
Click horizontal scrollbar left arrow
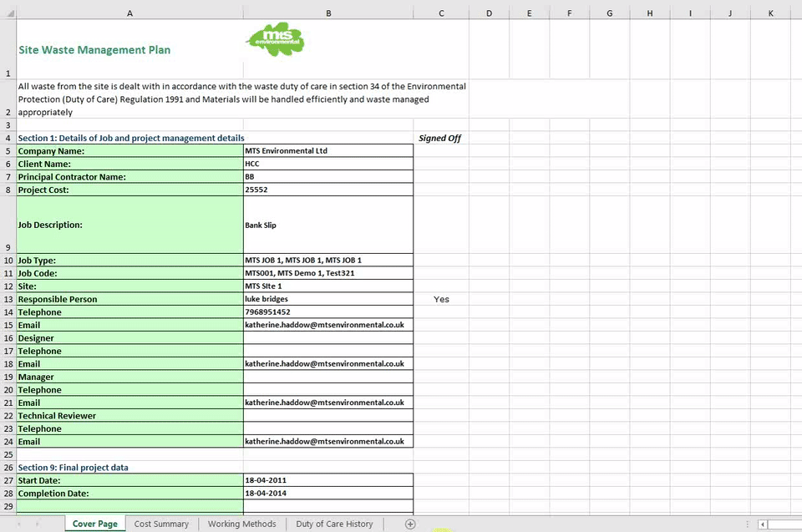(762, 524)
